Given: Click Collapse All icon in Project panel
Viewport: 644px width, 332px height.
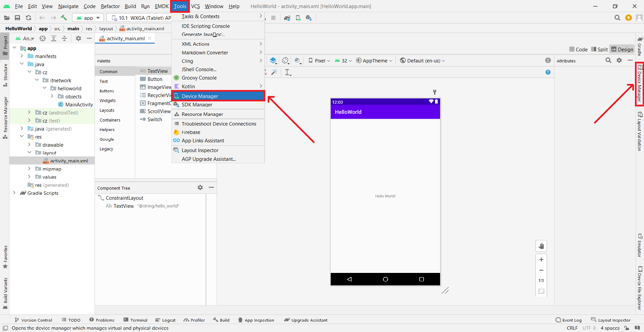Looking at the screenshot, I should click(64, 39).
